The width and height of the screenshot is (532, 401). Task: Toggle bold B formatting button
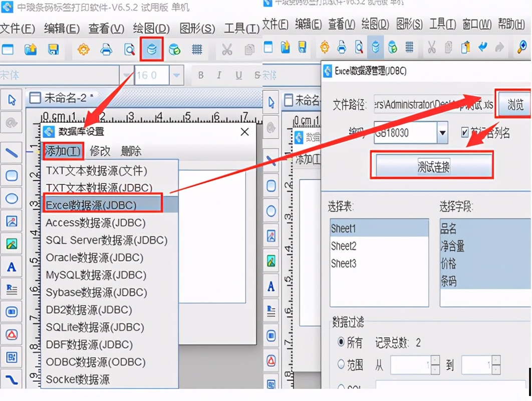201,75
